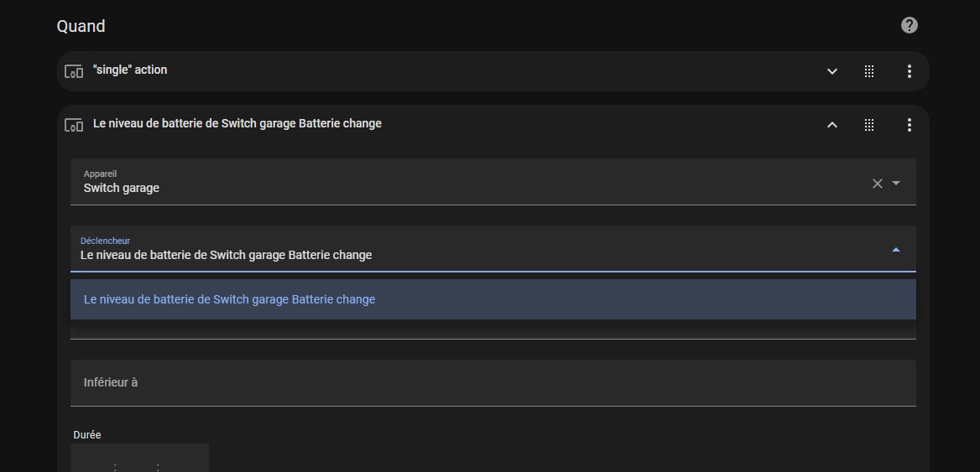Open the Appareil dropdown arrow
The image size is (980, 472).
point(895,183)
